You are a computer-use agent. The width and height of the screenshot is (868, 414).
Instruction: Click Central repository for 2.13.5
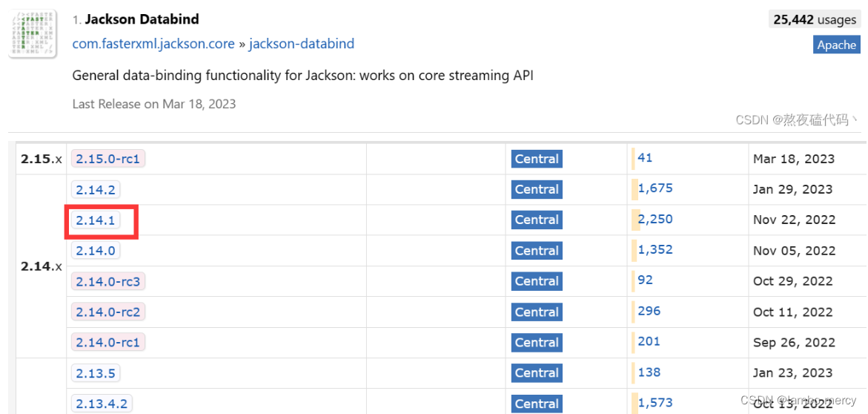pos(537,373)
